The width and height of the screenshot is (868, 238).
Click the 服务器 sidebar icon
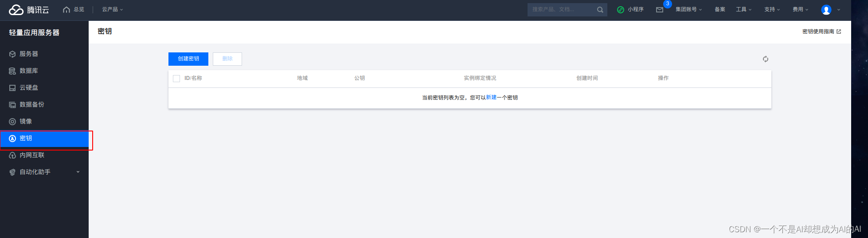tap(12, 54)
